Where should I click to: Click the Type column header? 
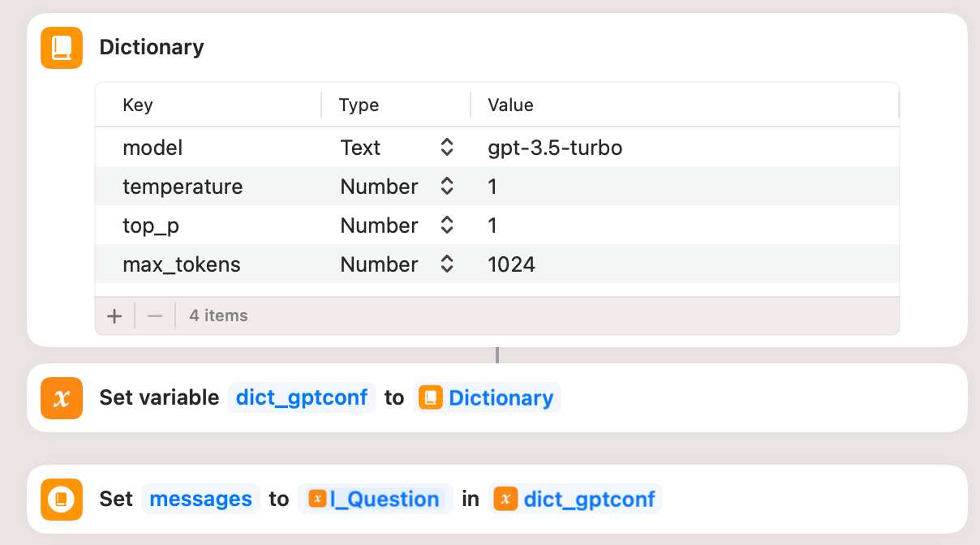(x=359, y=105)
